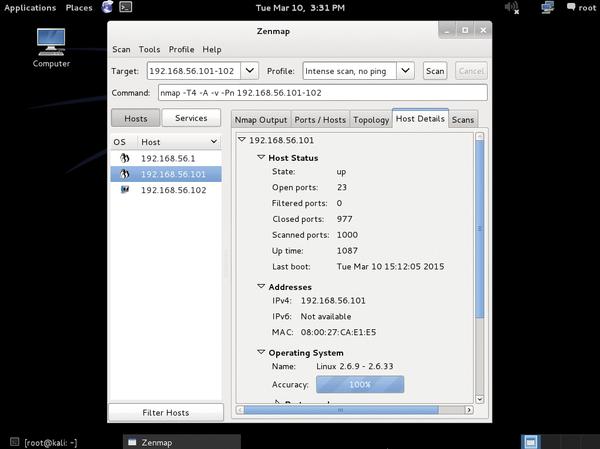
Task: Select host 192.168.56.1 in the list
Action: point(166,158)
